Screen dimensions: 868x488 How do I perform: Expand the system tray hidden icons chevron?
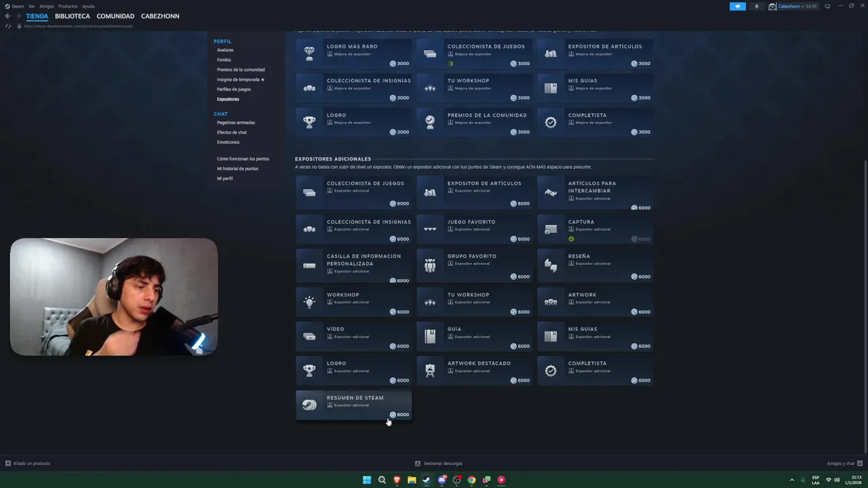point(791,480)
